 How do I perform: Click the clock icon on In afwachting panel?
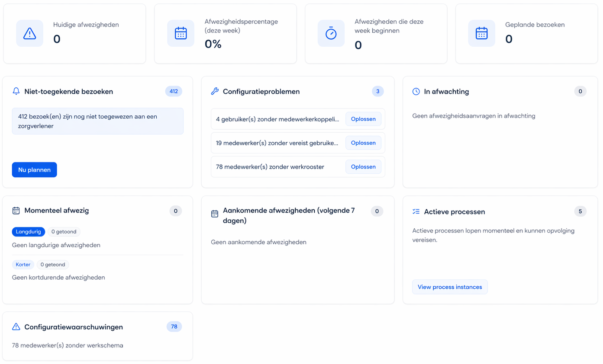click(416, 91)
